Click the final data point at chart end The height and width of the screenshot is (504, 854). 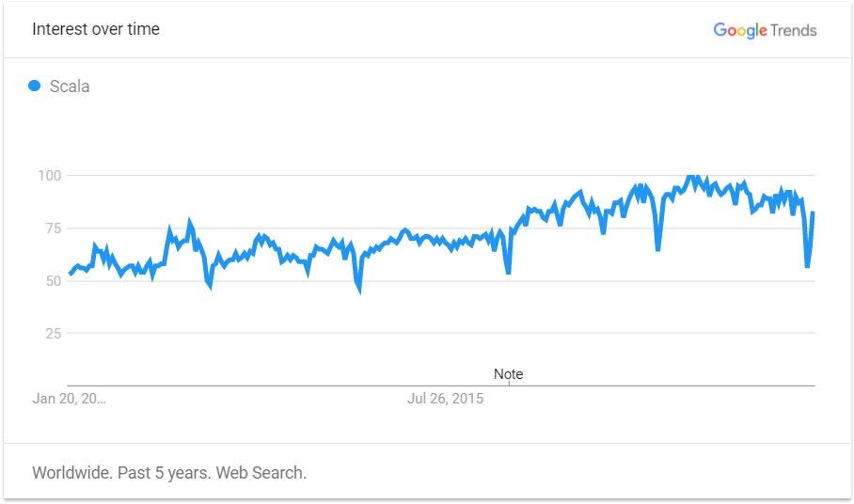coord(813,213)
